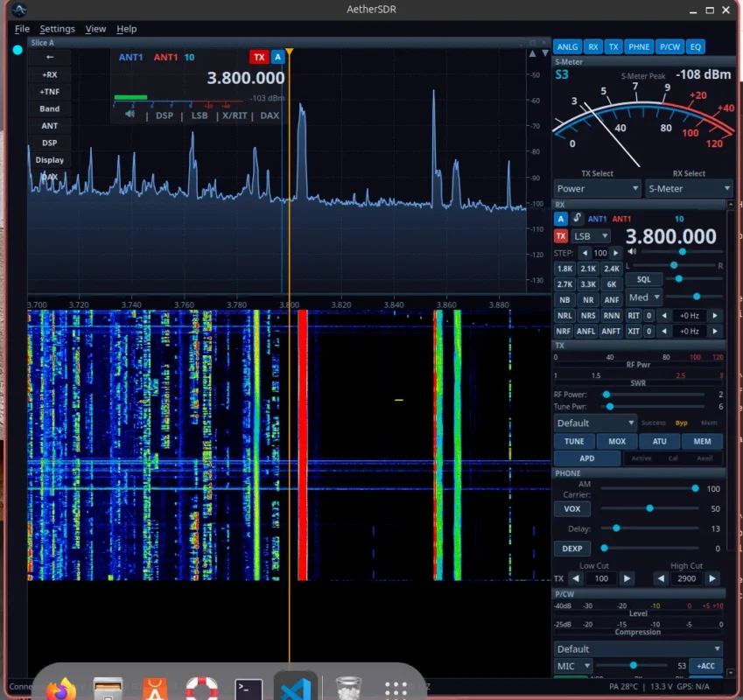The width and height of the screenshot is (743, 700).
Task: Enable VOX in Phone panel
Action: pyautogui.click(x=572, y=508)
